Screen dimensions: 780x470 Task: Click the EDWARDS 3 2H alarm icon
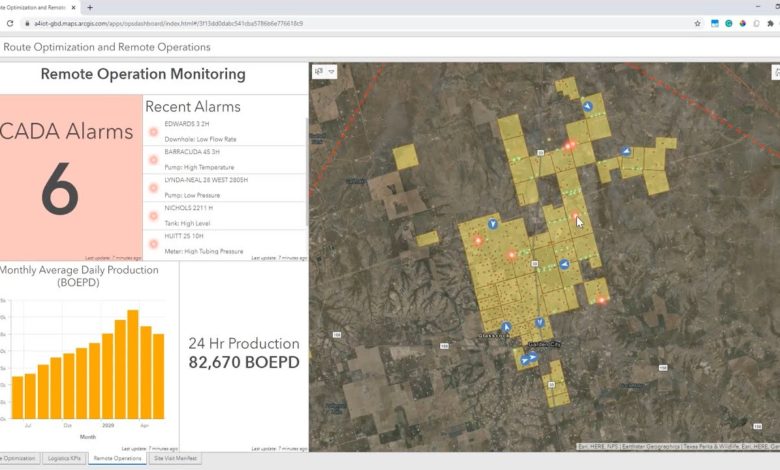coord(153,132)
